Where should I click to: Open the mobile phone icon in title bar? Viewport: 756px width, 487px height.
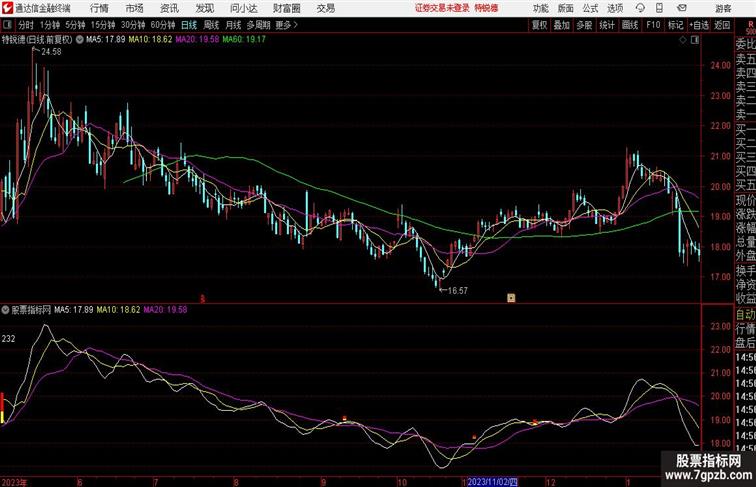[660, 8]
